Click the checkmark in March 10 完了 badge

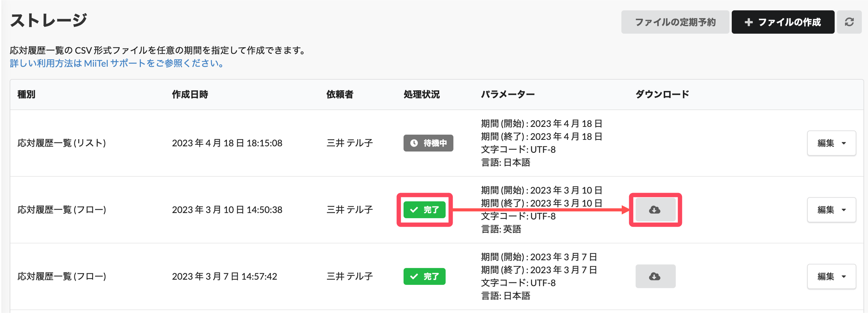click(x=414, y=210)
